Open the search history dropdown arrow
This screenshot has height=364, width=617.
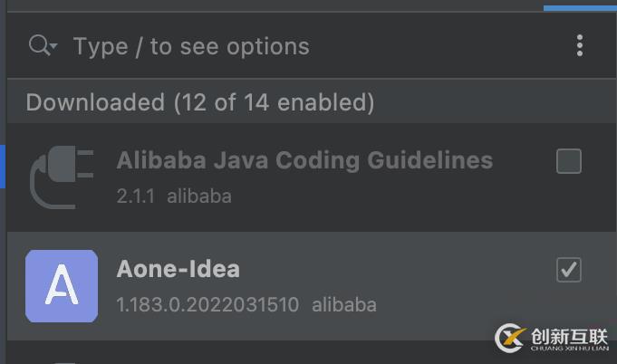coord(54,47)
